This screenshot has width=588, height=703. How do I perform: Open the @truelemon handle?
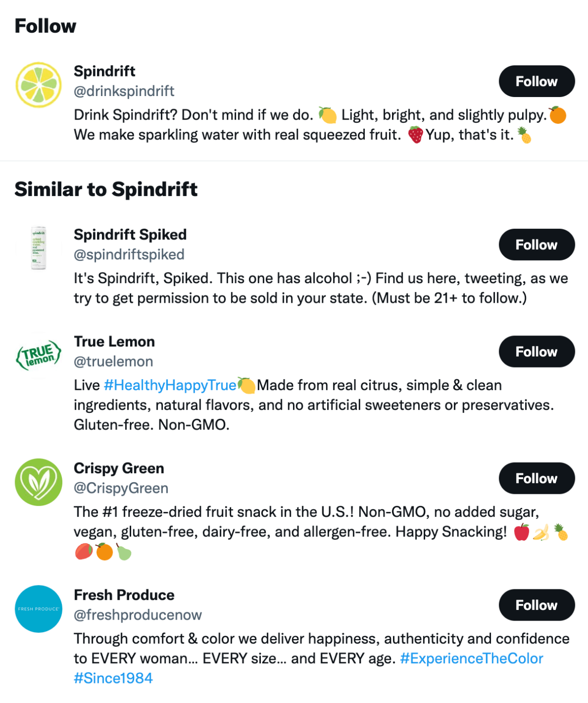pyautogui.click(x=113, y=361)
